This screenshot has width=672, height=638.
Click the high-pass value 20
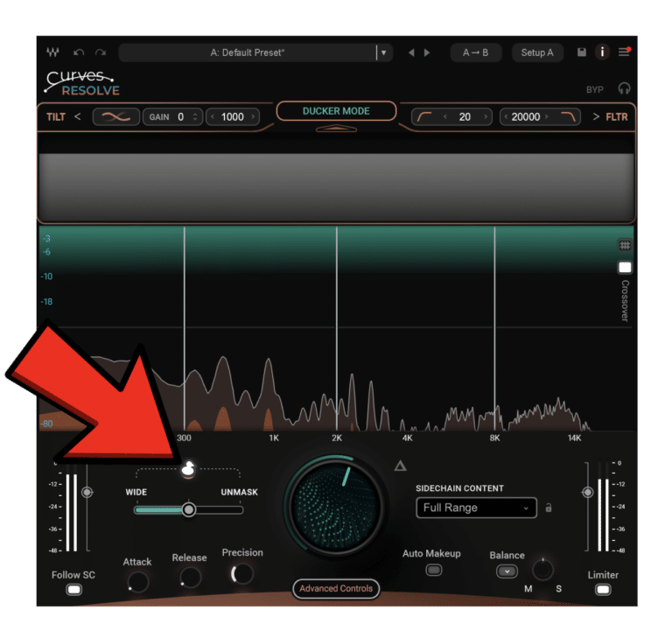tap(465, 116)
